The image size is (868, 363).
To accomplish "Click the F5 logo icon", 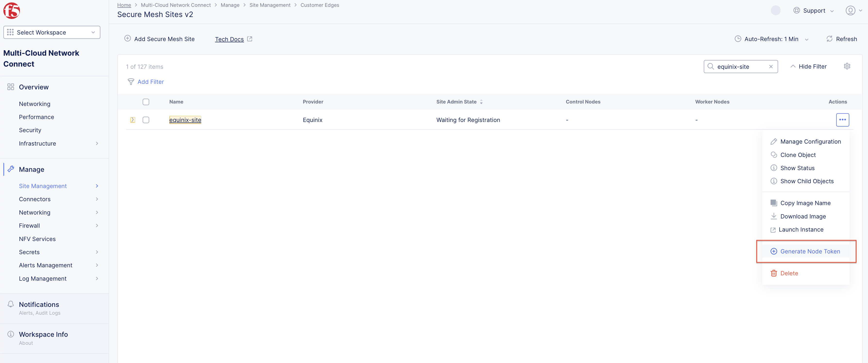I will [x=11, y=10].
